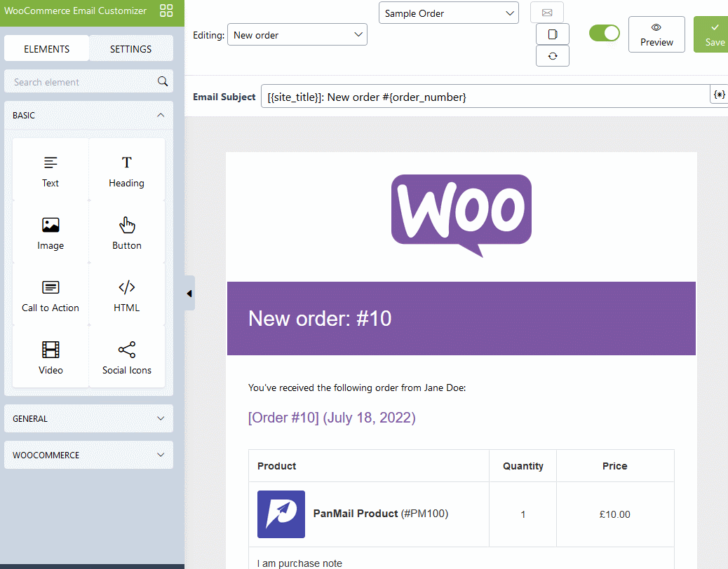
Task: Switch to the SETTINGS tab
Action: click(131, 48)
